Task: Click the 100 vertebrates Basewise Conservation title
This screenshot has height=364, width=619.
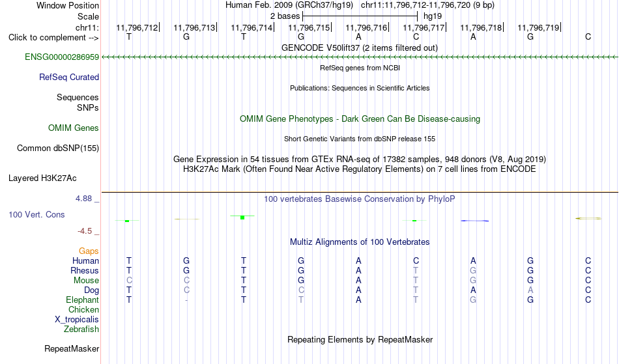Action: tap(360, 199)
